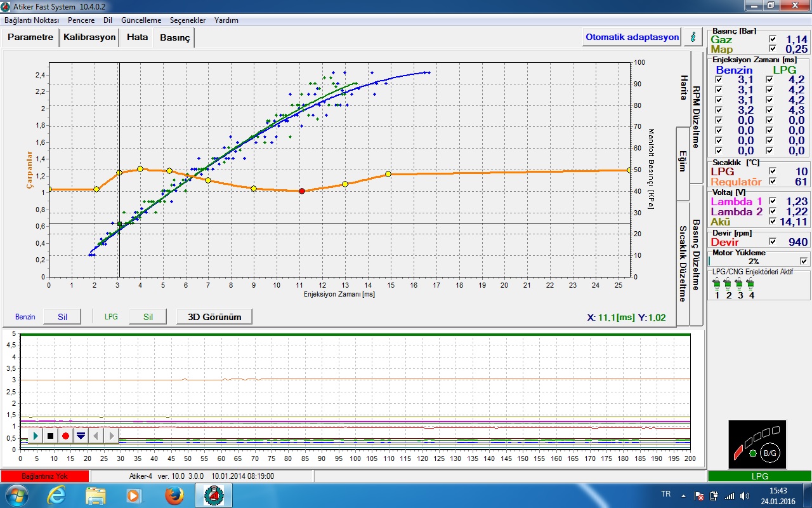Open the Action Center flag in tray
Viewport: 812px width, 508px height.
click(699, 495)
